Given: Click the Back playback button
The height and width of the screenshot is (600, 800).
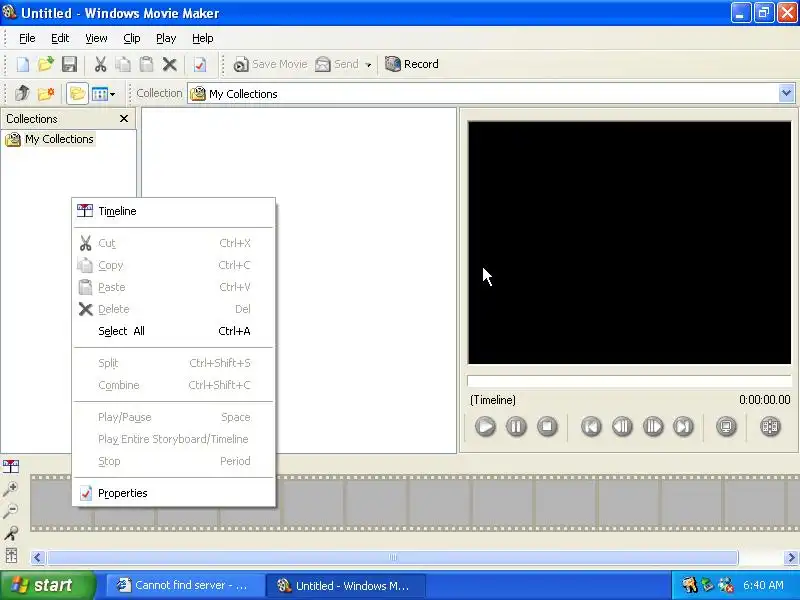Looking at the screenshot, I should [x=591, y=427].
